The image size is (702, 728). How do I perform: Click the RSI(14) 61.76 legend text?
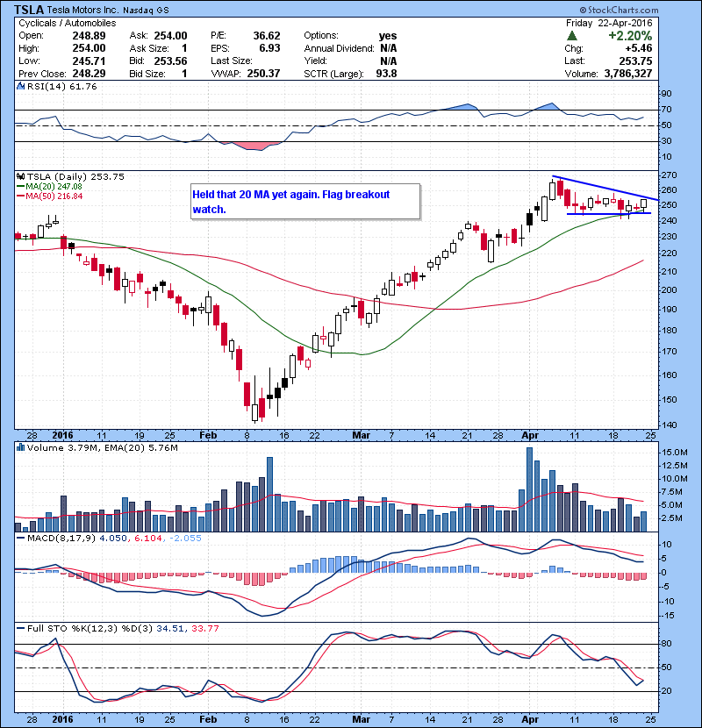pyautogui.click(x=61, y=86)
